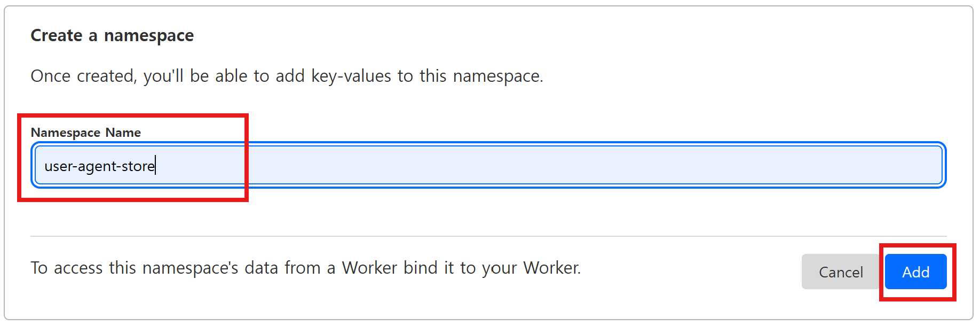The image size is (980, 325).
Task: Click the "user-agent-store" text in the field
Action: click(x=99, y=166)
